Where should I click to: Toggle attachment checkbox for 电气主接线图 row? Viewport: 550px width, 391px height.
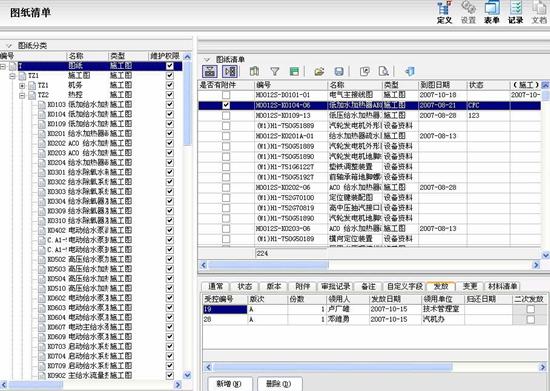pos(226,95)
